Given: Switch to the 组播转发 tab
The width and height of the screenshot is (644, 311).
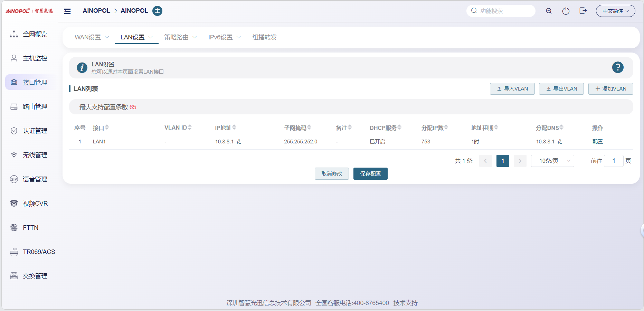Looking at the screenshot, I should coord(264,37).
